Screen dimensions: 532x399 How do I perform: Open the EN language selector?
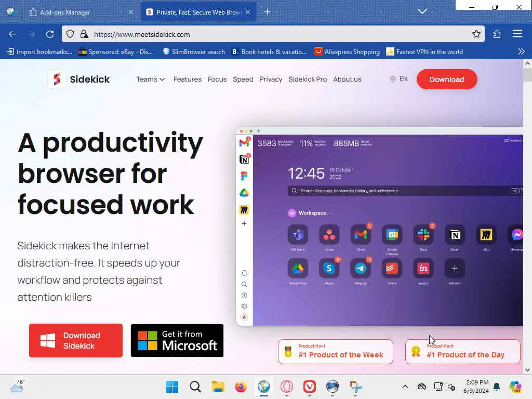398,79
